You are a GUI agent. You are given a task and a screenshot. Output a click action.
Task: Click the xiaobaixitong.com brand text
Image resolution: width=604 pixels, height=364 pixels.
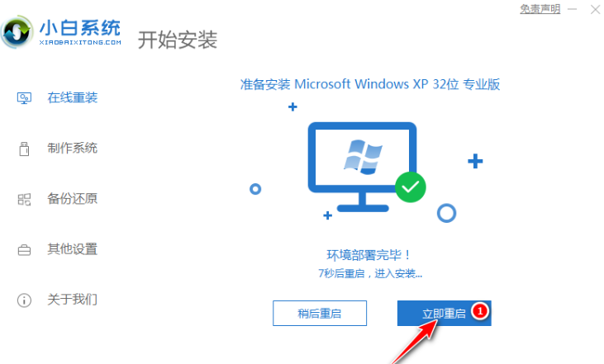click(80, 42)
